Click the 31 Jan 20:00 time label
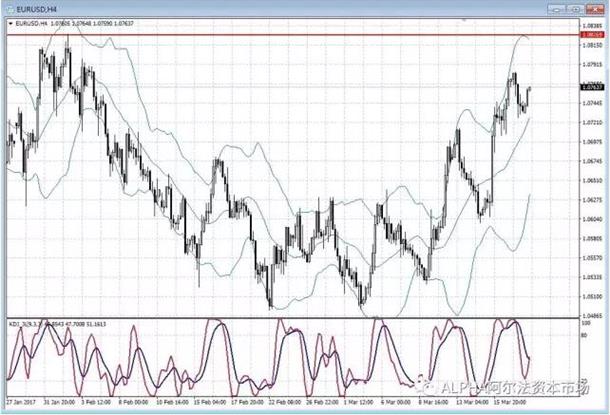 (x=59, y=402)
